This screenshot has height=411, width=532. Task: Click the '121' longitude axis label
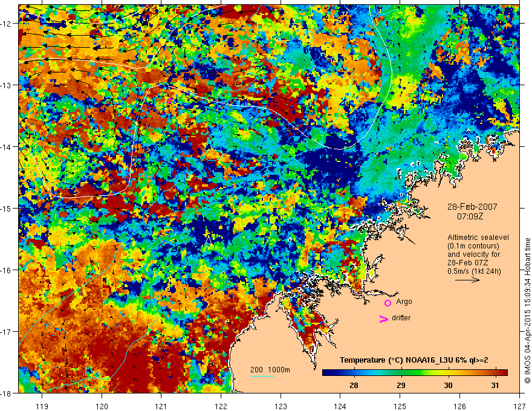[x=161, y=406]
